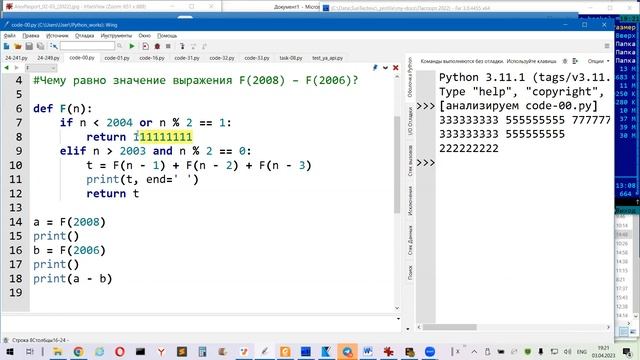Screen dimensions: 640x360
Task: Click the evaluate icon left of Опции
Action: coord(575,61)
